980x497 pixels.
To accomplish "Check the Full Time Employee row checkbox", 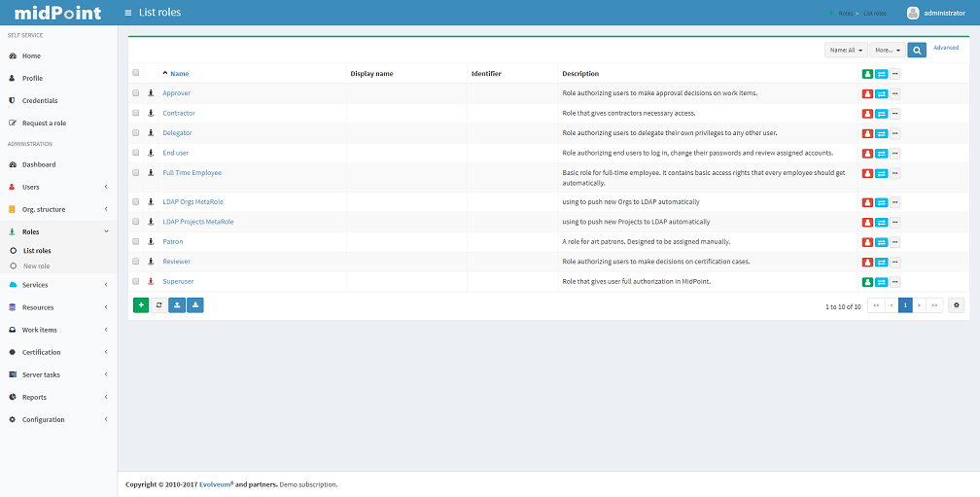I will (x=136, y=172).
